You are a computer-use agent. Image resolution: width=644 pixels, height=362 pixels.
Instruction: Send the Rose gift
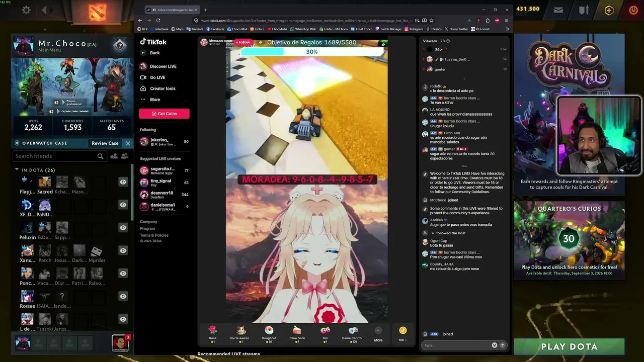pos(213,333)
